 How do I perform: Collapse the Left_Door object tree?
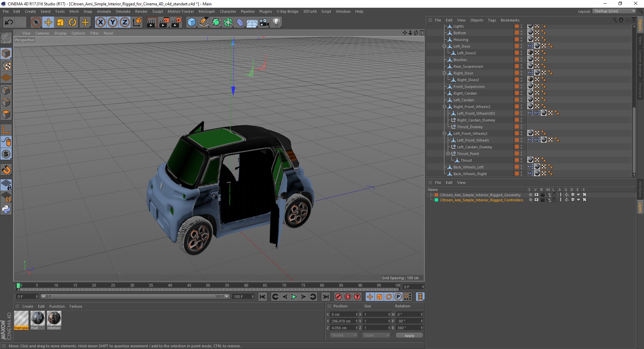pyautogui.click(x=444, y=46)
